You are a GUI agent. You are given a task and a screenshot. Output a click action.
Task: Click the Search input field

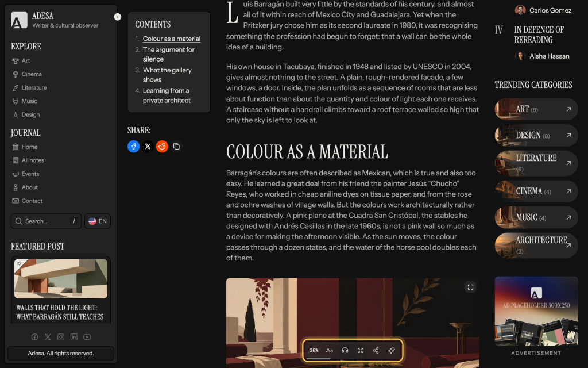coord(46,221)
